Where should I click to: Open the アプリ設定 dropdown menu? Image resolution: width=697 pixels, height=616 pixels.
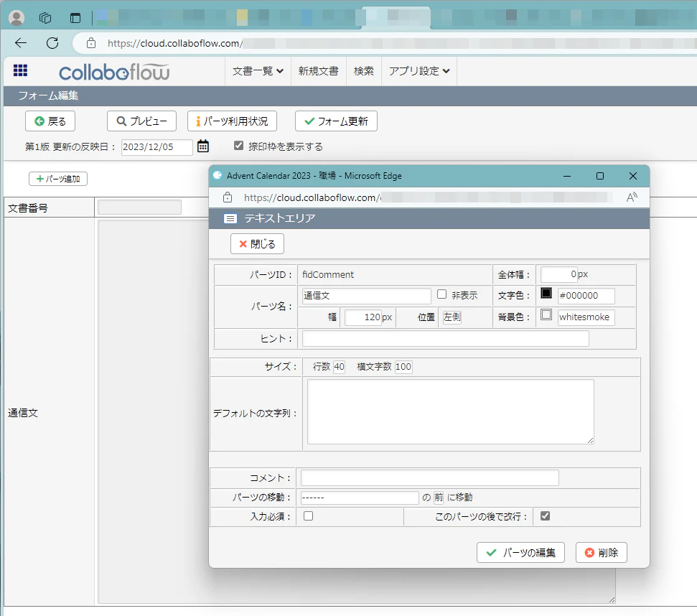[419, 71]
